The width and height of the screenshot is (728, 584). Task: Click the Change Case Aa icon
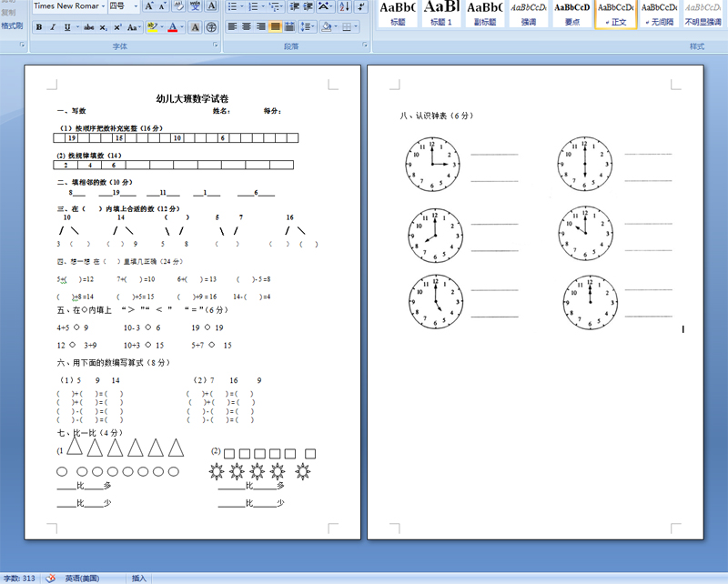click(132, 27)
